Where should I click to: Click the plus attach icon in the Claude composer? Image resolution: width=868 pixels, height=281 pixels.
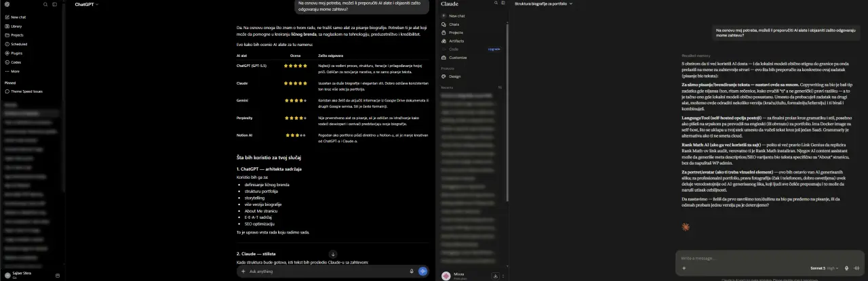pyautogui.click(x=683, y=268)
